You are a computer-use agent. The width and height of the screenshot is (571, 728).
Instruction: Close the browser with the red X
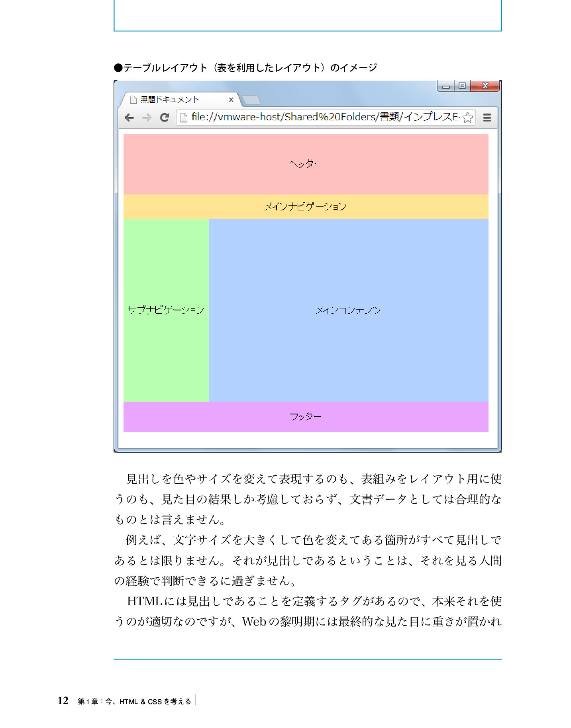pos(485,86)
